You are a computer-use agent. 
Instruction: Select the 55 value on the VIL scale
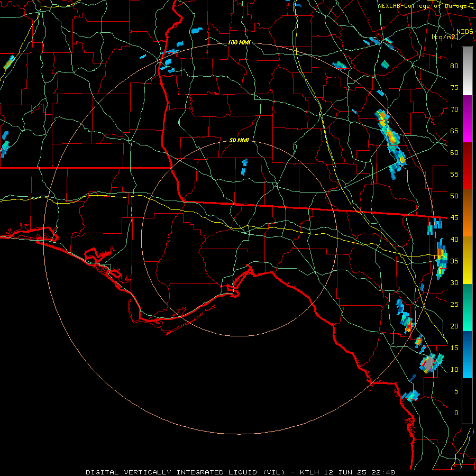454,175
